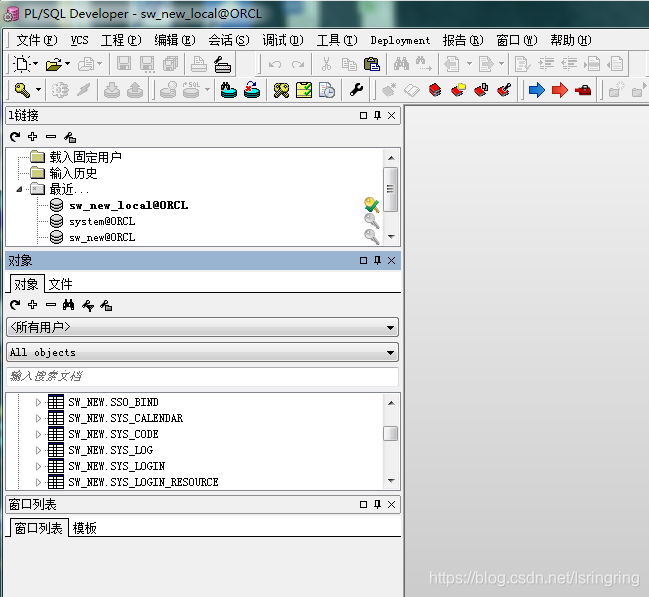Viewport: 649px width, 597px height.
Task: Open Preferences with the wrench icon
Action: point(356,89)
